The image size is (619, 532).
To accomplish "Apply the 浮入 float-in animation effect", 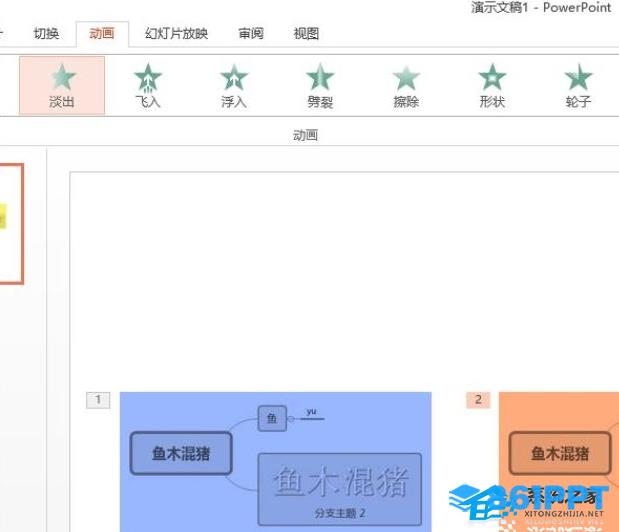I will click(x=234, y=85).
